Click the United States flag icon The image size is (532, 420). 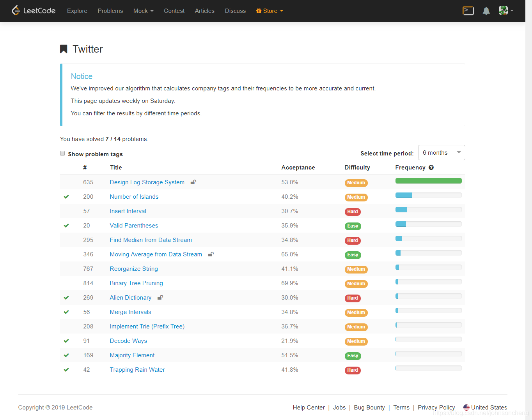coord(466,407)
